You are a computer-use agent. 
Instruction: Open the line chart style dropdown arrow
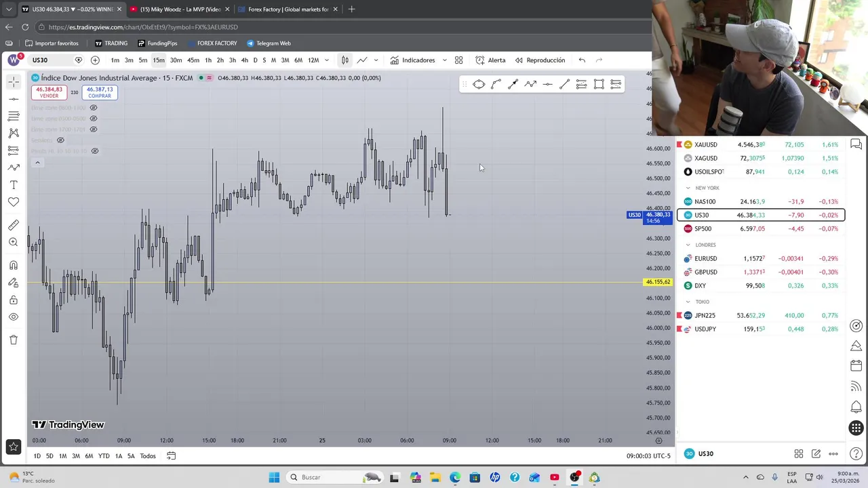(376, 60)
